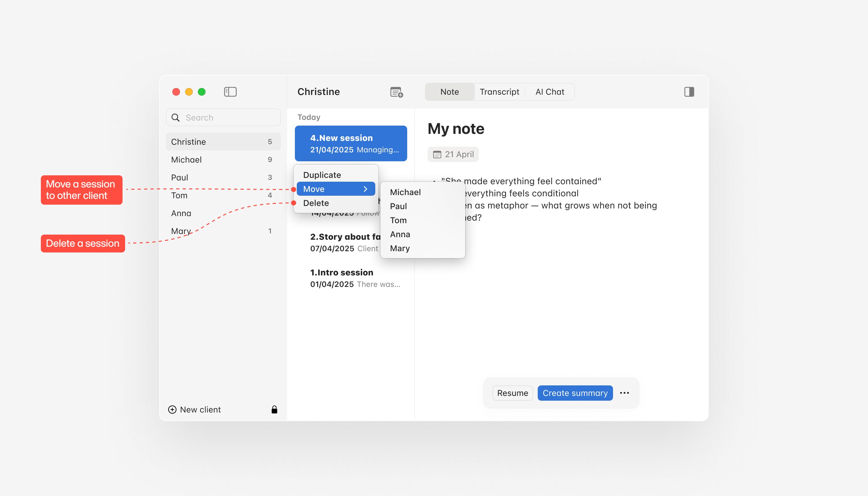Click the calendar icon beside 21 April
The width and height of the screenshot is (868, 496).
(437, 155)
